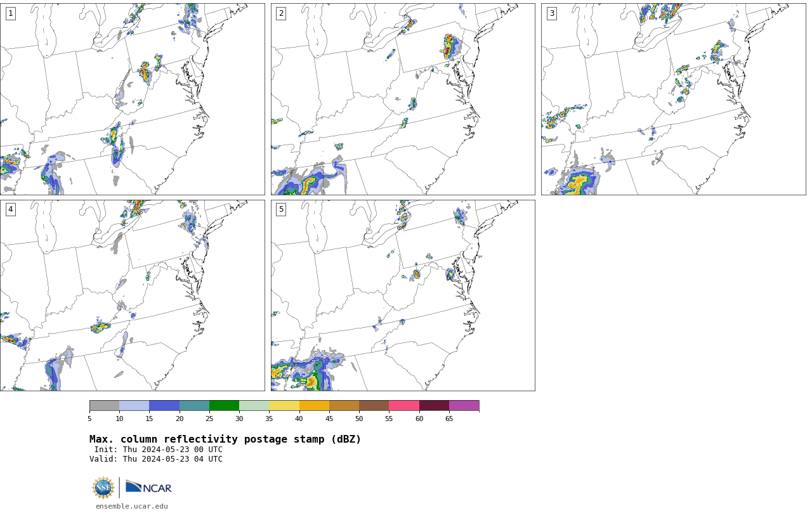Click the NSF logo icon

tap(103, 488)
